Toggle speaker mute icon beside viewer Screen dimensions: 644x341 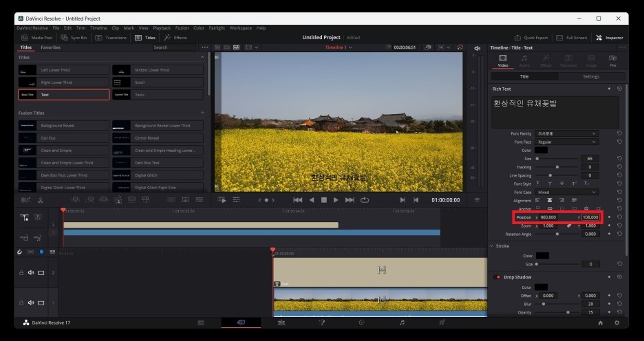click(x=477, y=48)
